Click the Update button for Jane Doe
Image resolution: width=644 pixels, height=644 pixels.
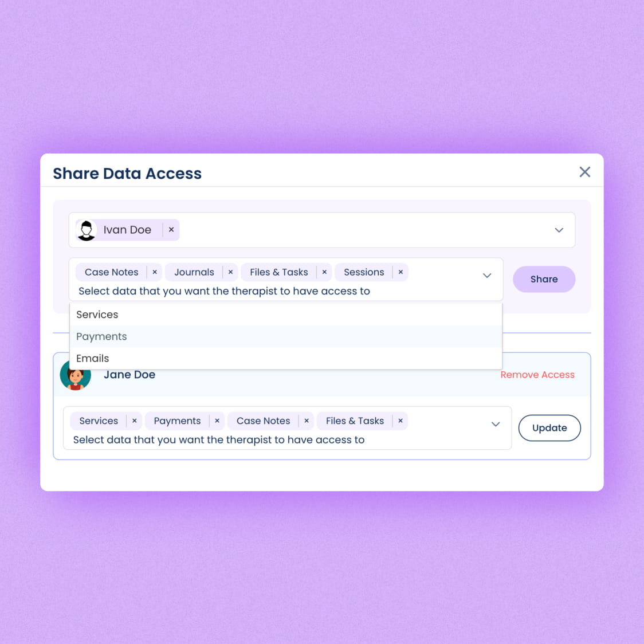(x=549, y=427)
